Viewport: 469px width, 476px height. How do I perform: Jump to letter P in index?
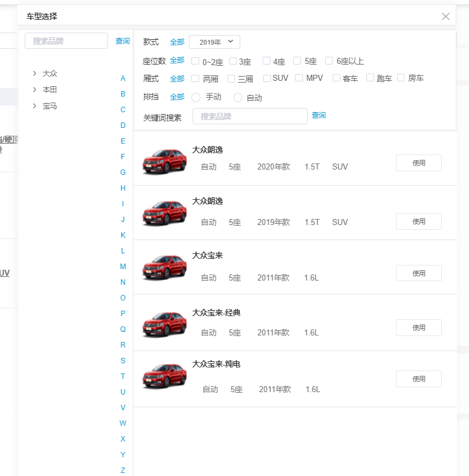pyautogui.click(x=123, y=314)
